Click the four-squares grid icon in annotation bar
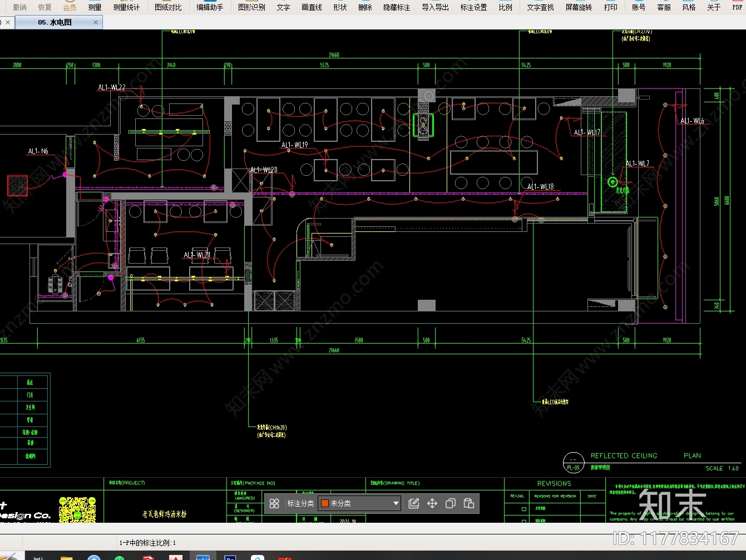The height and width of the screenshot is (560, 746). (274, 503)
